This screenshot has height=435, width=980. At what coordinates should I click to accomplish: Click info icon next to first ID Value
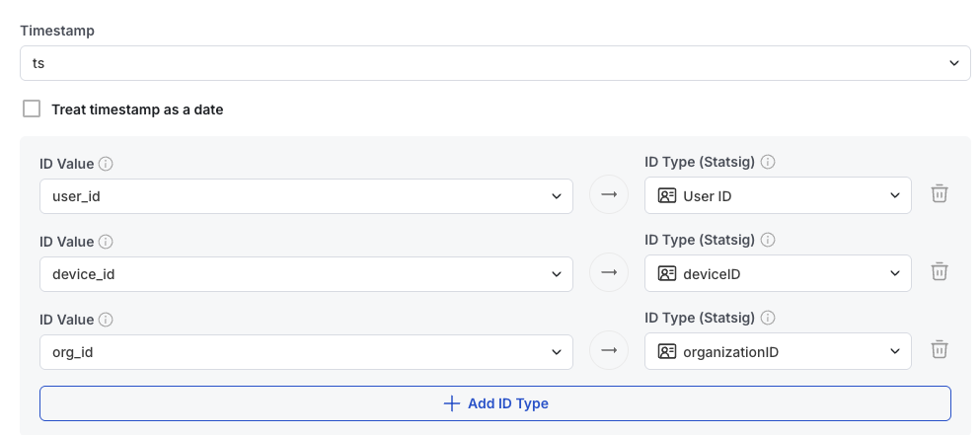pos(106,163)
